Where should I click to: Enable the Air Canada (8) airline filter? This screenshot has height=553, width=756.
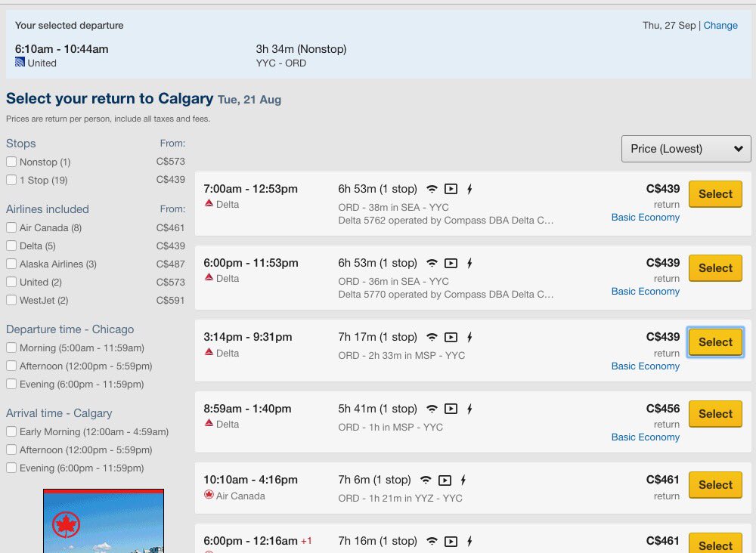[x=11, y=227]
